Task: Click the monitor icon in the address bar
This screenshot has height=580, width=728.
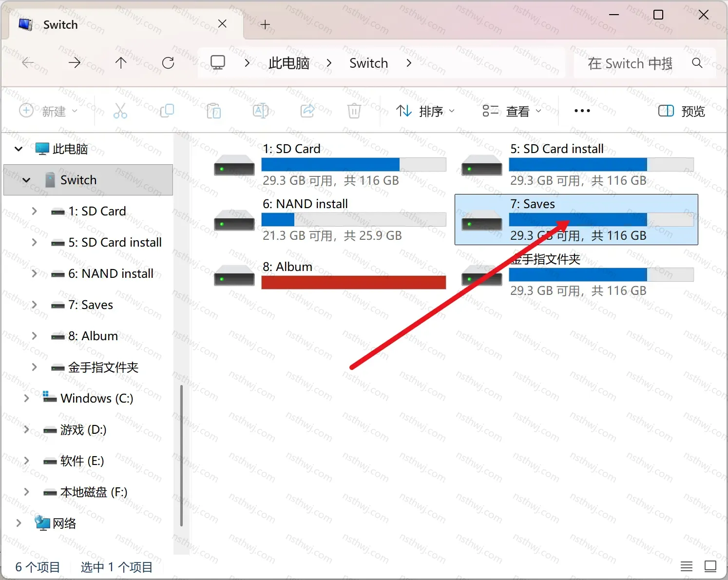Action: click(218, 63)
